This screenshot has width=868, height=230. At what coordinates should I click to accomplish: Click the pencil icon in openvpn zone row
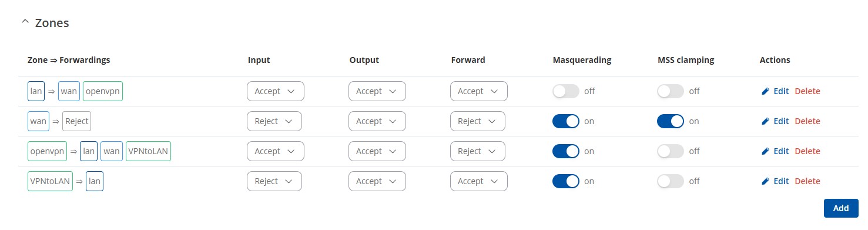coord(765,151)
